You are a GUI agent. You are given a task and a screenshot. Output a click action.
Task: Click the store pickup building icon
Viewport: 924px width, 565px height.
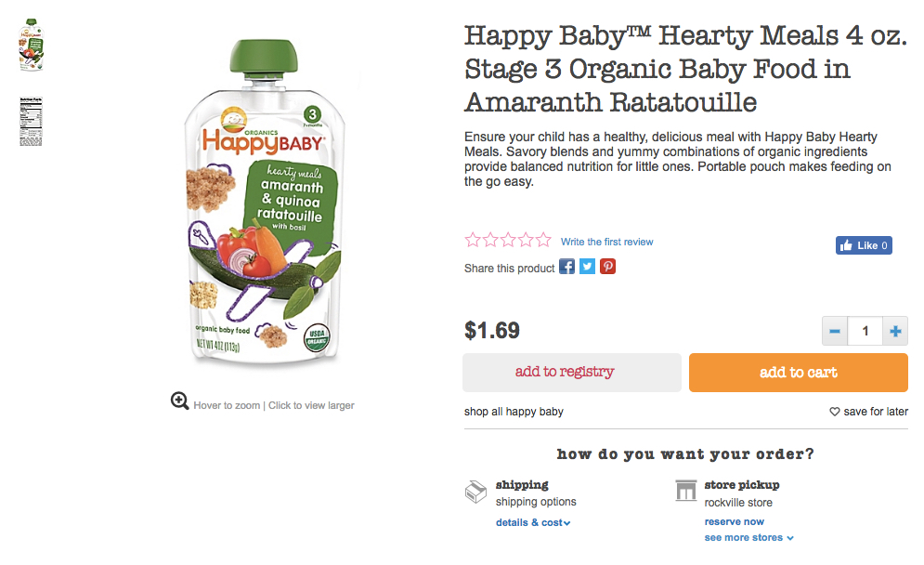point(686,492)
